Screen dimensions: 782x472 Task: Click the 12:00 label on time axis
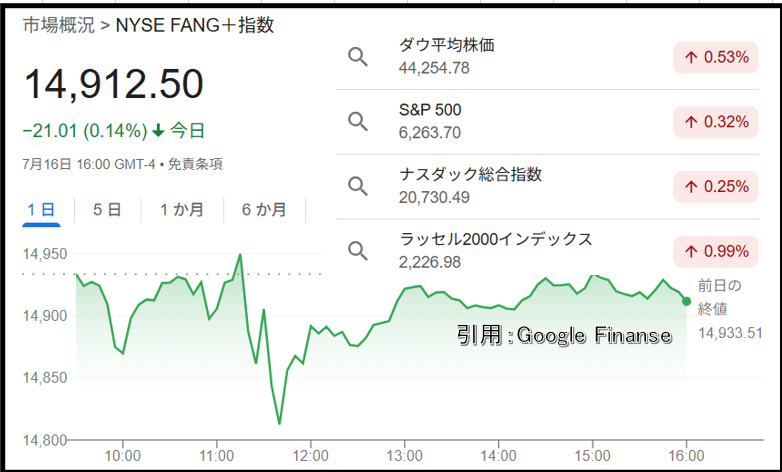[311, 456]
